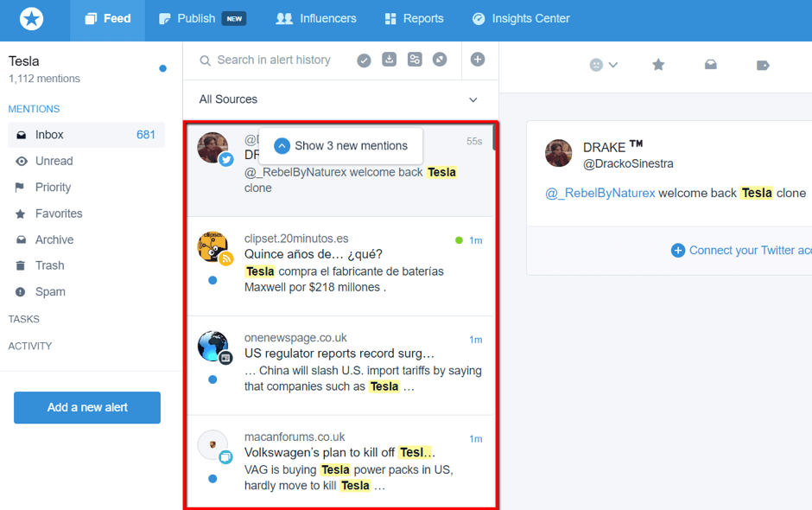Click the DRAKE avatar with Twitter badge
This screenshot has height=510, width=812.
click(214, 148)
